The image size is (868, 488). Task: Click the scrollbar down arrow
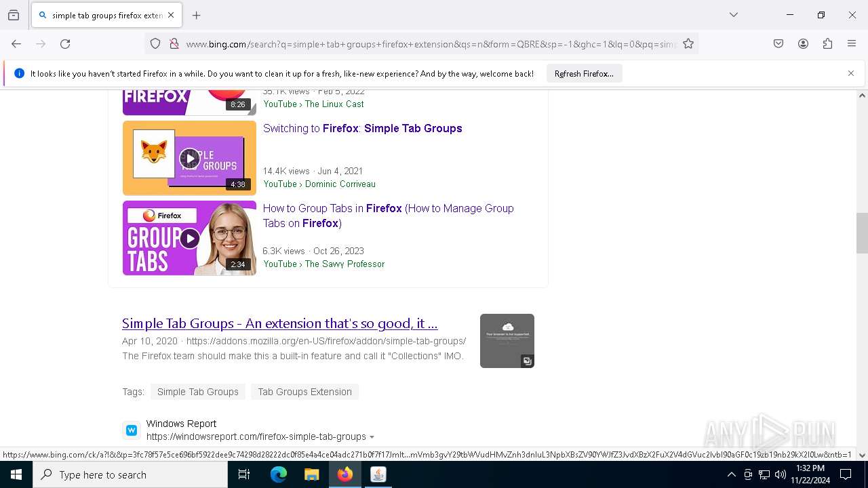tap(862, 455)
